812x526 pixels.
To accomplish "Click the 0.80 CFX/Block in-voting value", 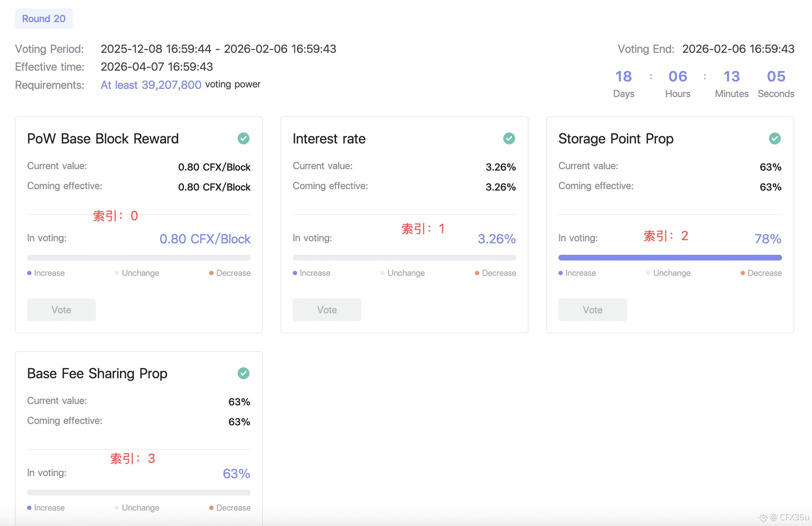I will 205,239.
